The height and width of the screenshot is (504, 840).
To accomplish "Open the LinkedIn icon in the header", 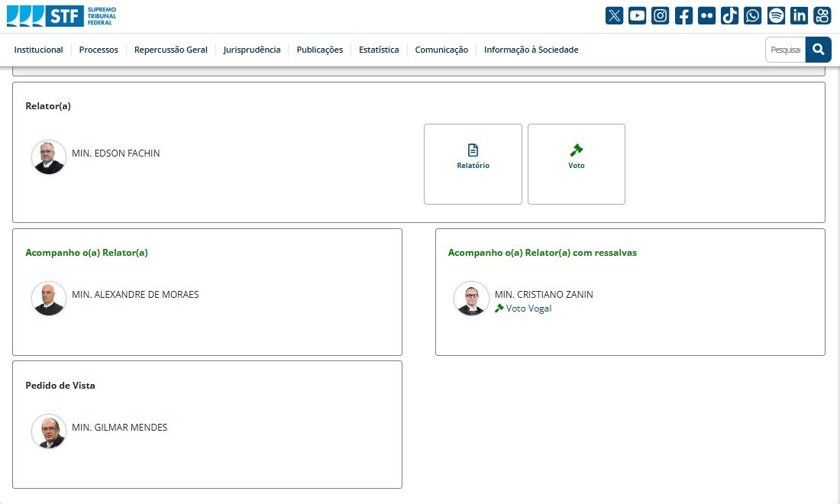I will pyautogui.click(x=800, y=15).
